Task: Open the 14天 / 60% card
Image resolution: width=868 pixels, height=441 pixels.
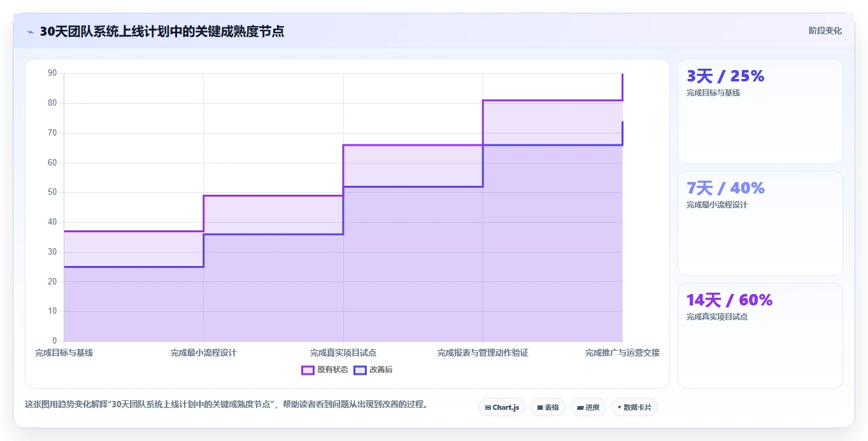Action: click(760, 335)
